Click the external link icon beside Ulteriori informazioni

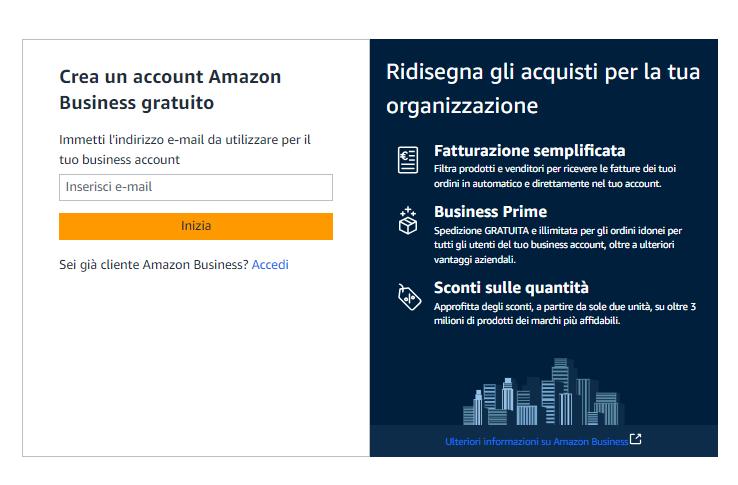point(636,440)
